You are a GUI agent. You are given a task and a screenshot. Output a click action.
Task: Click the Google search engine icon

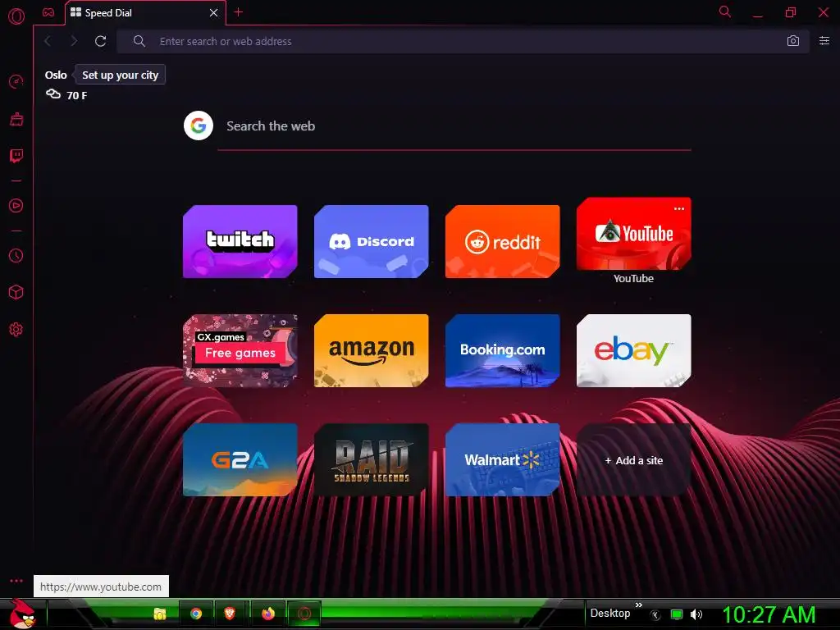point(199,126)
